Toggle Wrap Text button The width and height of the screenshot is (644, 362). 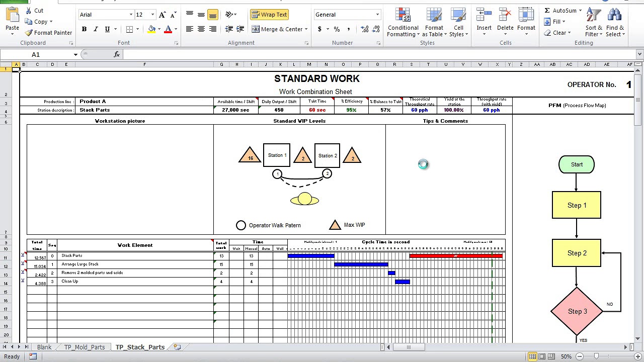tap(269, 15)
